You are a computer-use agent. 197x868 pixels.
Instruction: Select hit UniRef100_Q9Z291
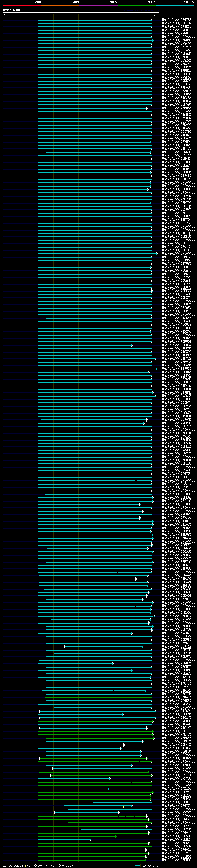point(177,789)
